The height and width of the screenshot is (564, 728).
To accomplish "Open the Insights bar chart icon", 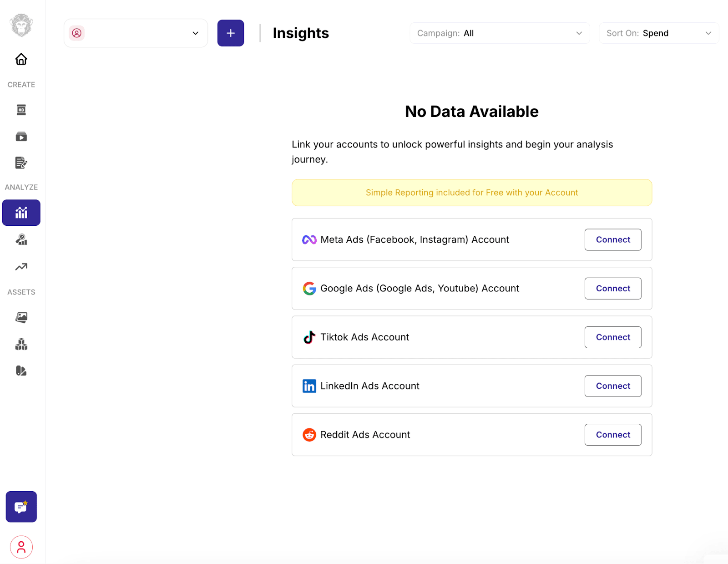I will (x=21, y=213).
